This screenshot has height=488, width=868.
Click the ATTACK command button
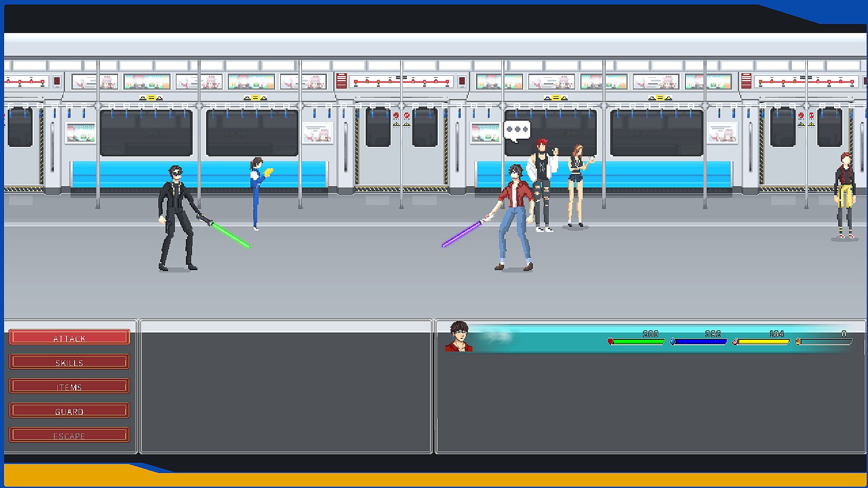pos(69,338)
